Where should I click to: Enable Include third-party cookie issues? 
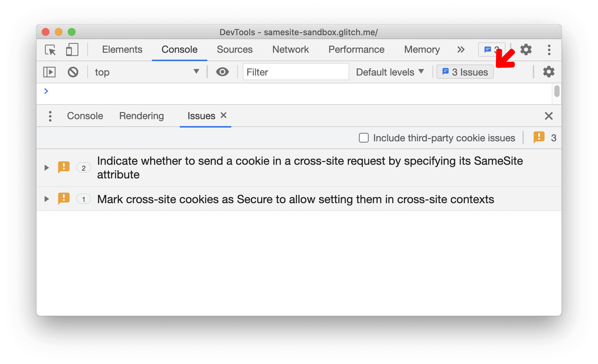click(363, 138)
